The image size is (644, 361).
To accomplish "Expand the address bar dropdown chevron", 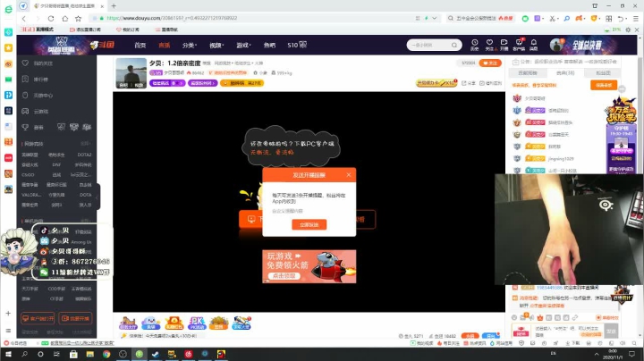I will point(434,18).
